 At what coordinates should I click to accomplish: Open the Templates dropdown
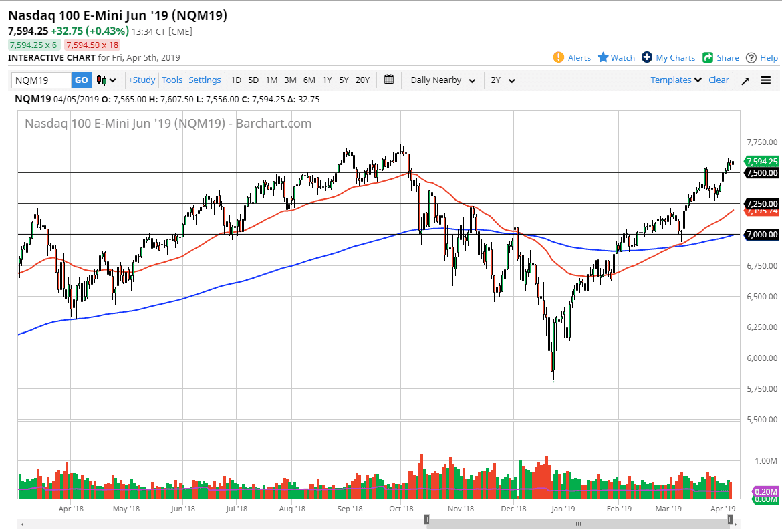[675, 80]
